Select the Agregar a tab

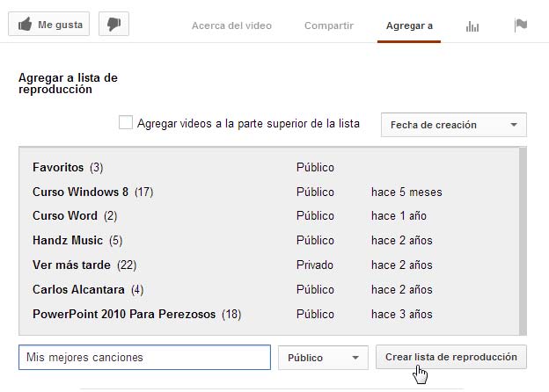click(409, 25)
